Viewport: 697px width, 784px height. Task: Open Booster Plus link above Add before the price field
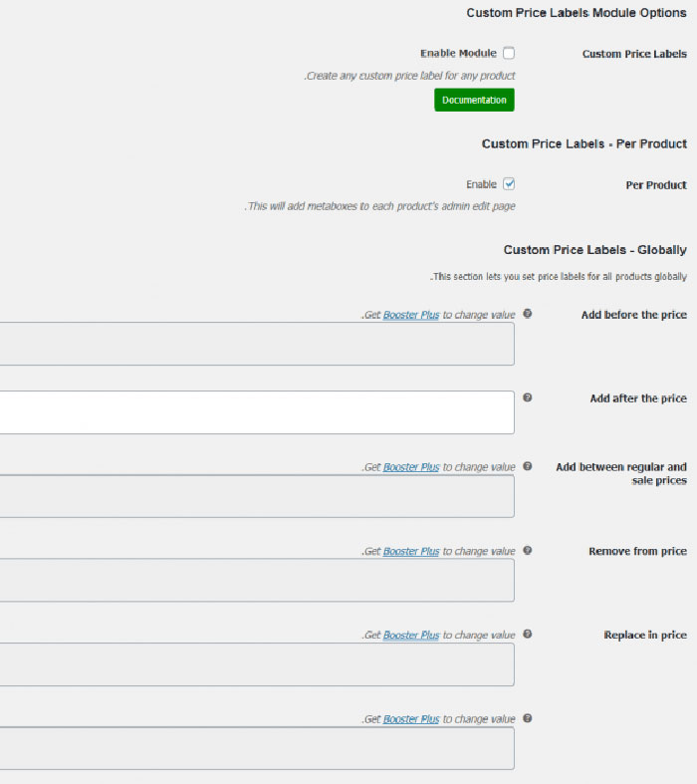point(411,315)
